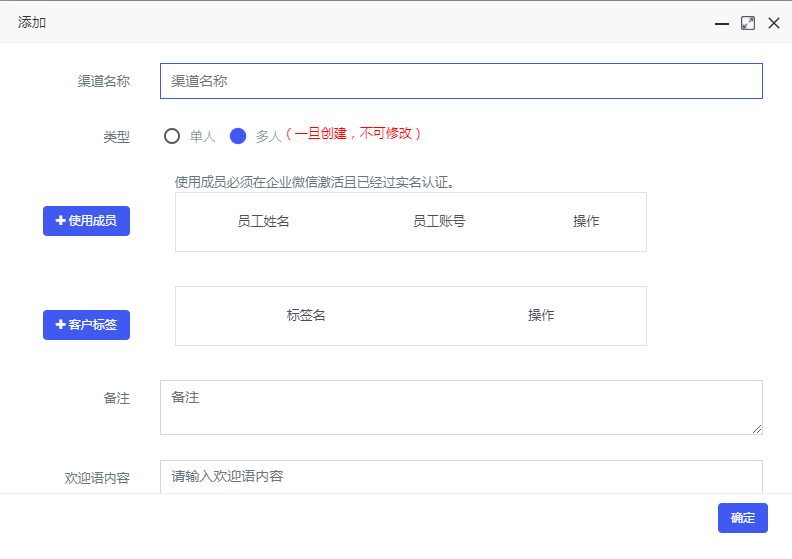The image size is (792, 559).
Task: Click the 使用成员必须在企业微信激活 hint text
Action: [315, 182]
